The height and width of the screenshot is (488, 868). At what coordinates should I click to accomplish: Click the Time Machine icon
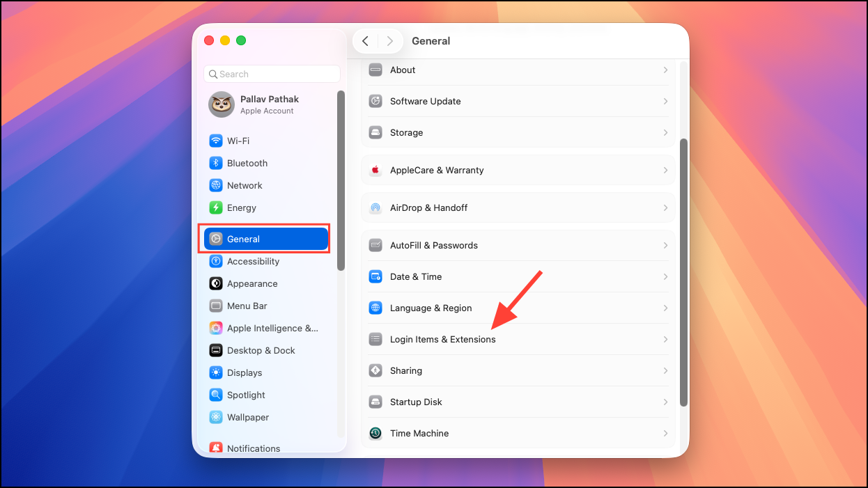375,433
